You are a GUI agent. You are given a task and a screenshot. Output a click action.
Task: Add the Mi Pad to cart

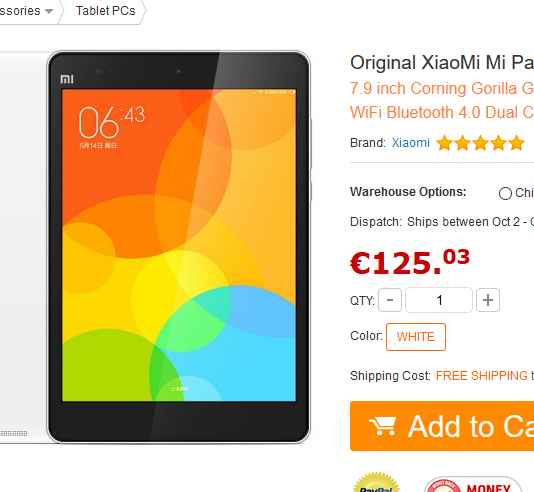coord(442,426)
